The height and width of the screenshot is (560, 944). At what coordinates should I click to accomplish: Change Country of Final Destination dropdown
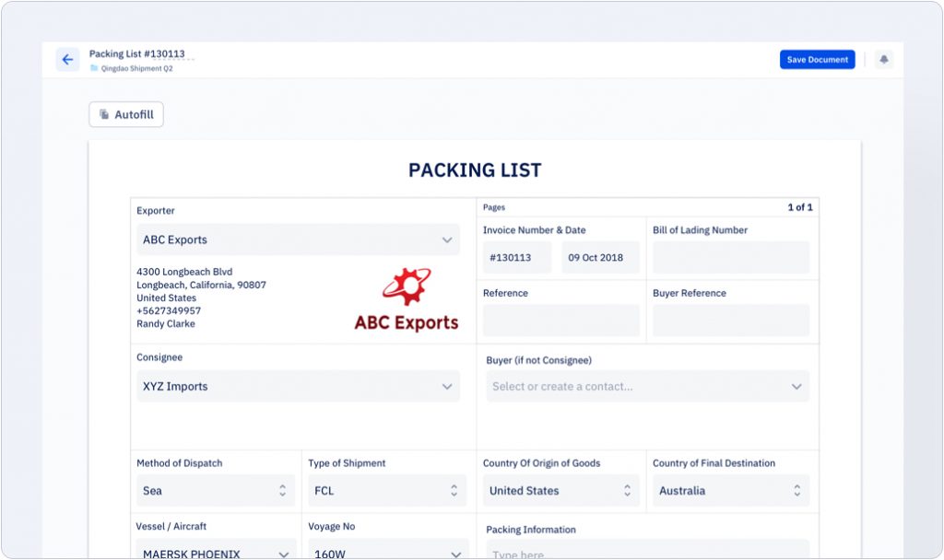731,490
